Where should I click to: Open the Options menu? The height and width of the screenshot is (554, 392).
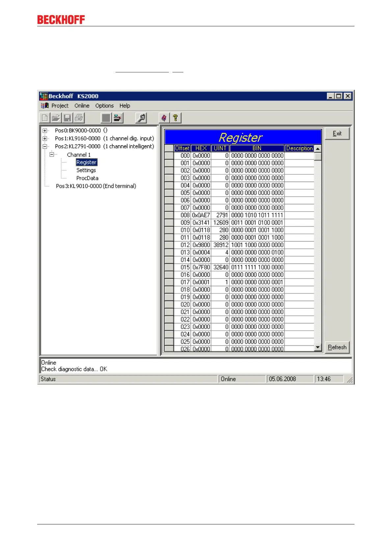click(x=104, y=106)
